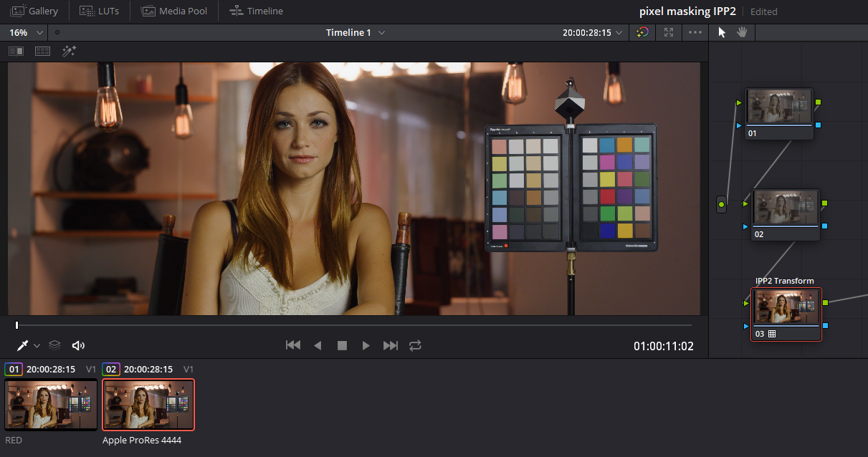Stop playback
The height and width of the screenshot is (457, 868).
point(342,345)
